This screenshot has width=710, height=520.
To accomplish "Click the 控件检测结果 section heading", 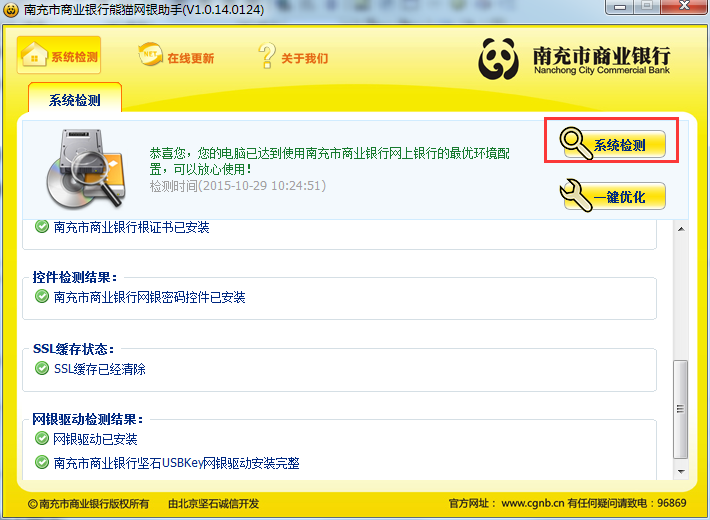I will [x=75, y=277].
